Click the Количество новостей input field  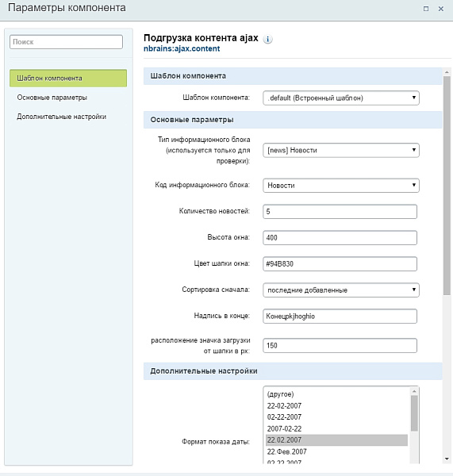tap(340, 211)
